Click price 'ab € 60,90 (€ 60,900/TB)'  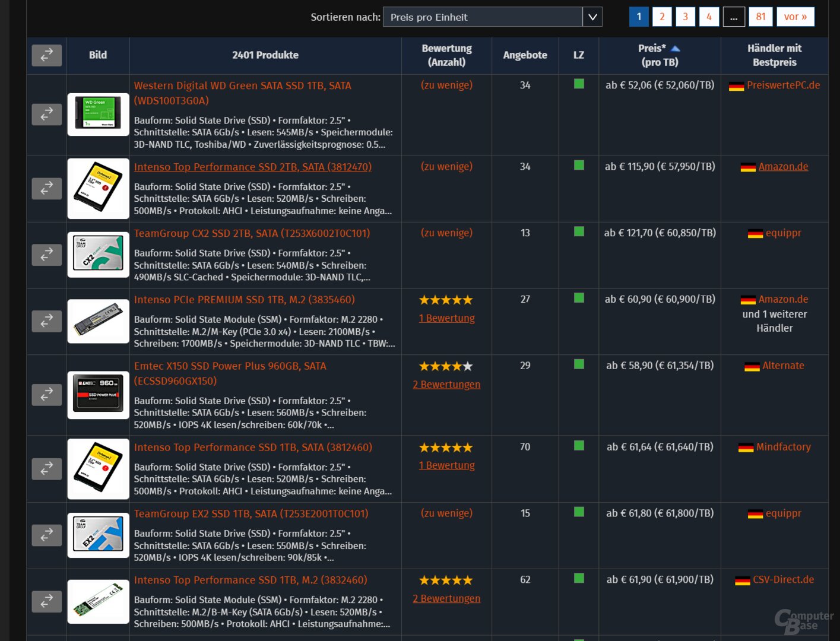point(660,300)
